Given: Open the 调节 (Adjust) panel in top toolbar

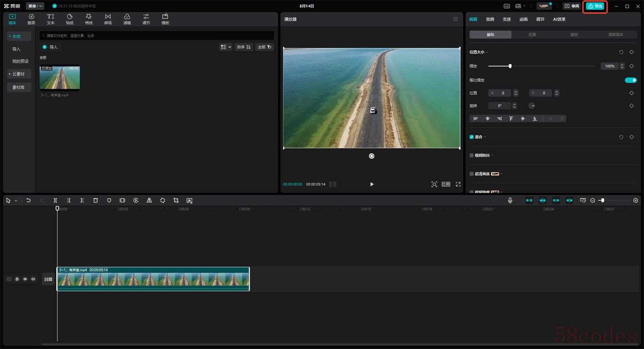Looking at the screenshot, I should pos(146,19).
